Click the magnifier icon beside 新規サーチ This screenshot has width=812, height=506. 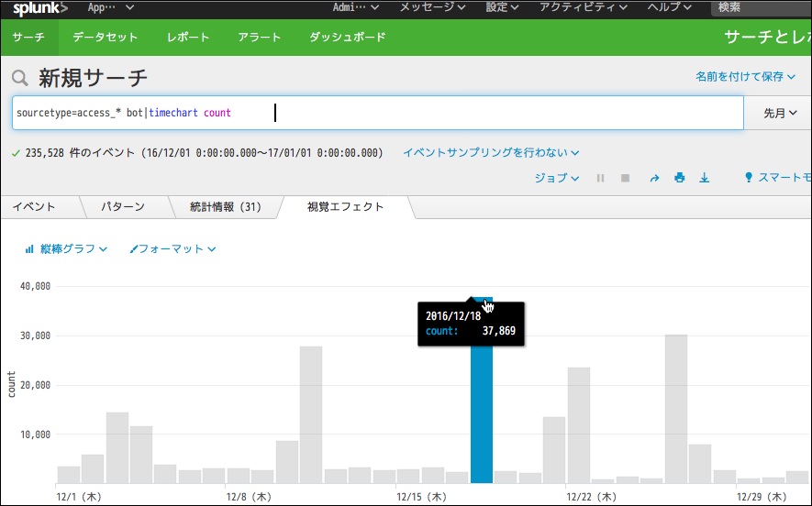pos(20,78)
